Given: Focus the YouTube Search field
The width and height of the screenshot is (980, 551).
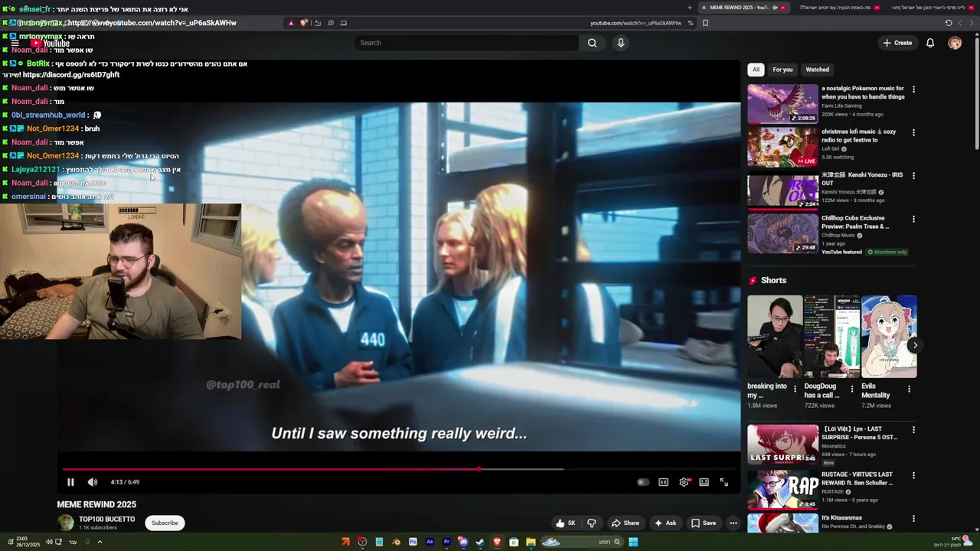Looking at the screenshot, I should [x=467, y=43].
